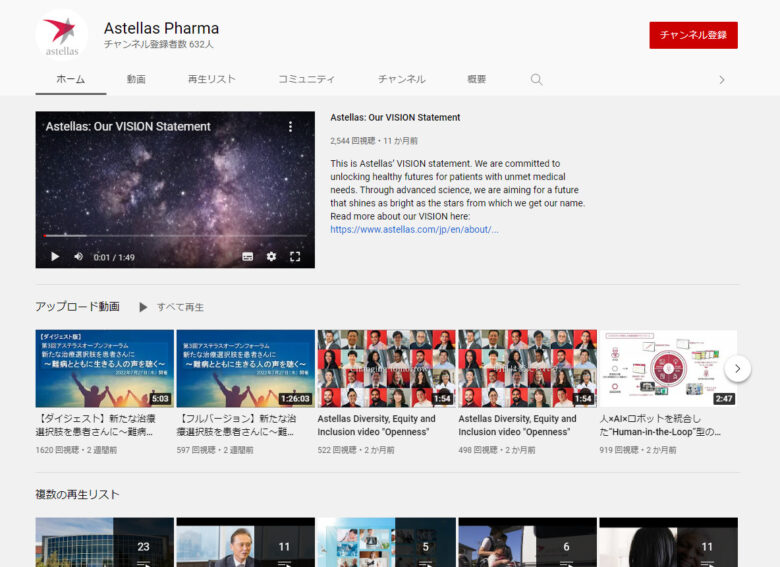Switch to the 動画 tab
Viewport: 780px width, 567px height.
coord(136,79)
